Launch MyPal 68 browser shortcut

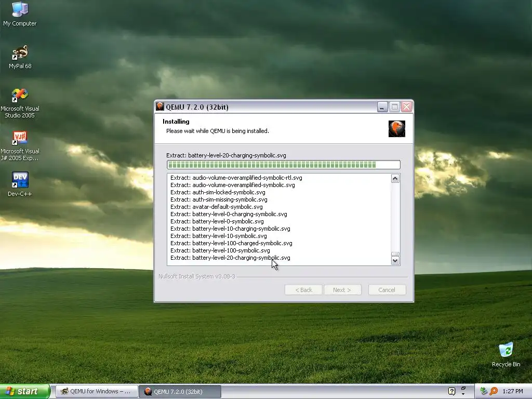20,57
